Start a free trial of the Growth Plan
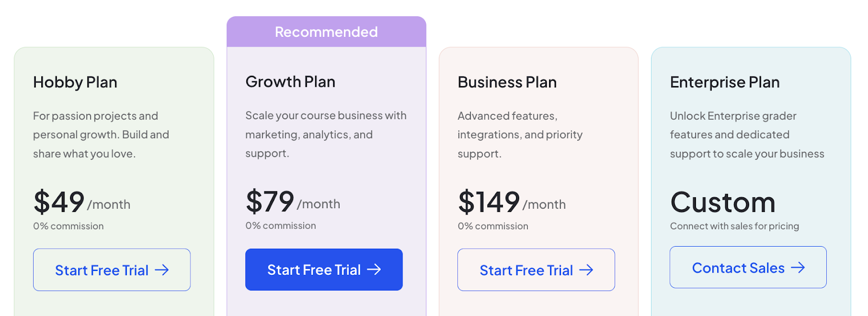The image size is (868, 316). pos(324,269)
